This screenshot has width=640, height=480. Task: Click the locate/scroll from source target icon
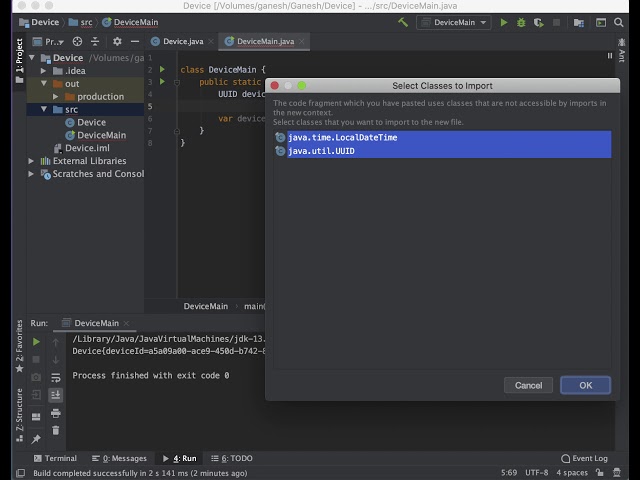click(x=77, y=41)
